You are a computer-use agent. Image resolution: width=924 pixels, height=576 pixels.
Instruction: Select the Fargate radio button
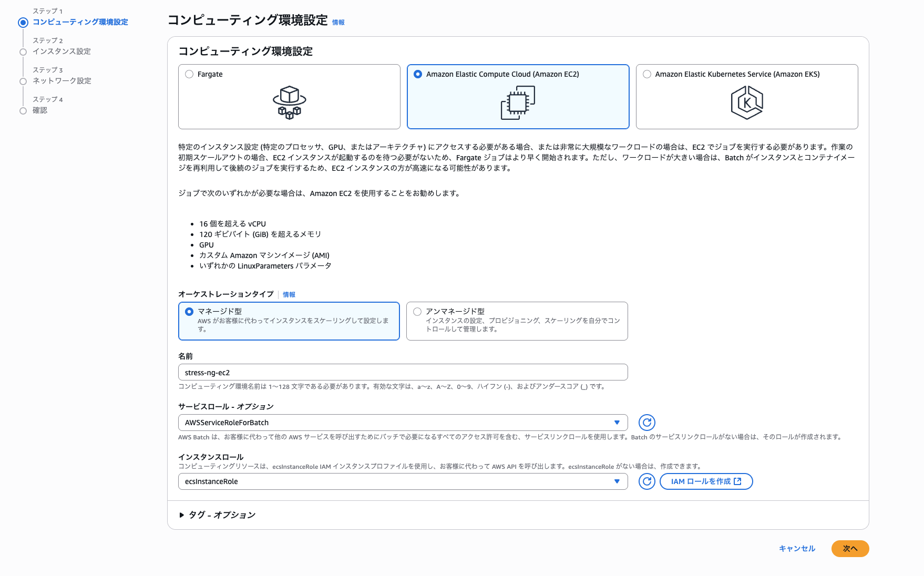coord(189,74)
